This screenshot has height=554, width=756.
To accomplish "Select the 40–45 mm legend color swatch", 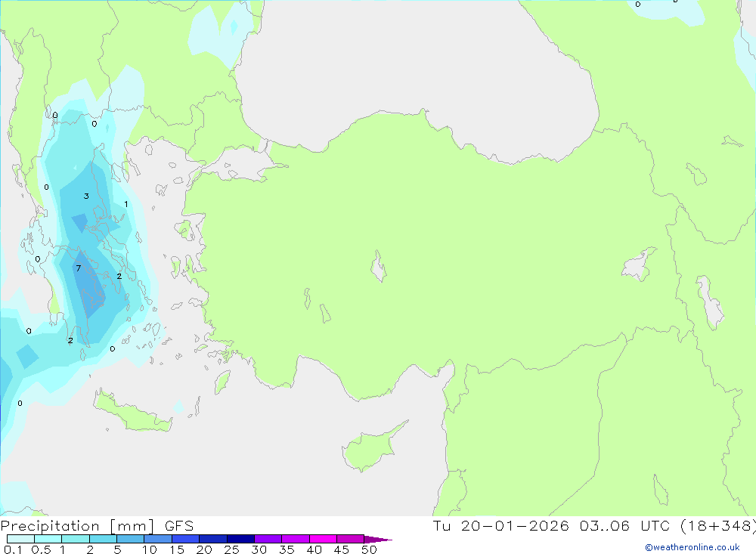I will pyautogui.click(x=323, y=539).
